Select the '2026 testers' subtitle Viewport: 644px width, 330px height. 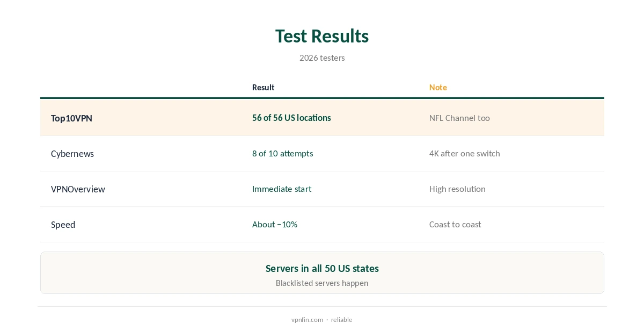tap(322, 58)
